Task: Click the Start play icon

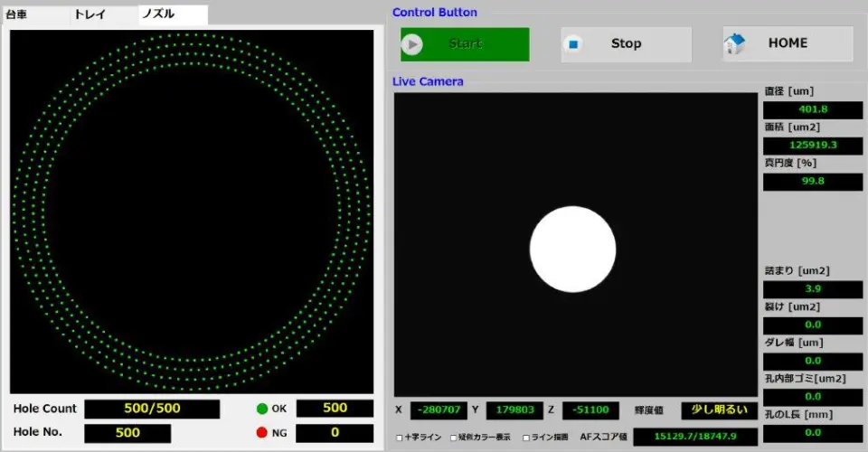Action: point(412,44)
